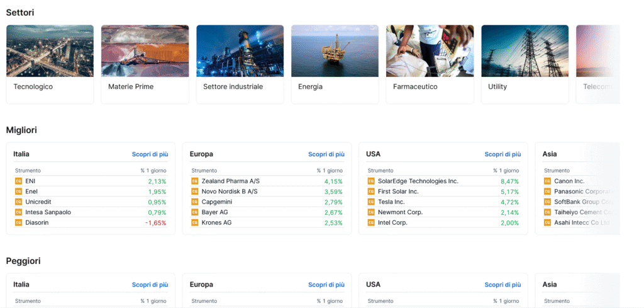Click the EQ icon beside Taiheiyo Cement
Screen dimensions: 644x308
click(x=547, y=212)
